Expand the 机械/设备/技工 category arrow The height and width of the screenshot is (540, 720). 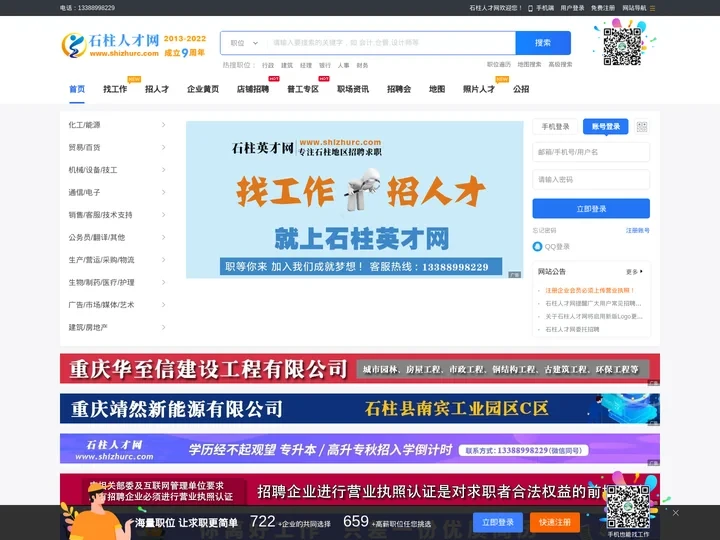click(163, 170)
